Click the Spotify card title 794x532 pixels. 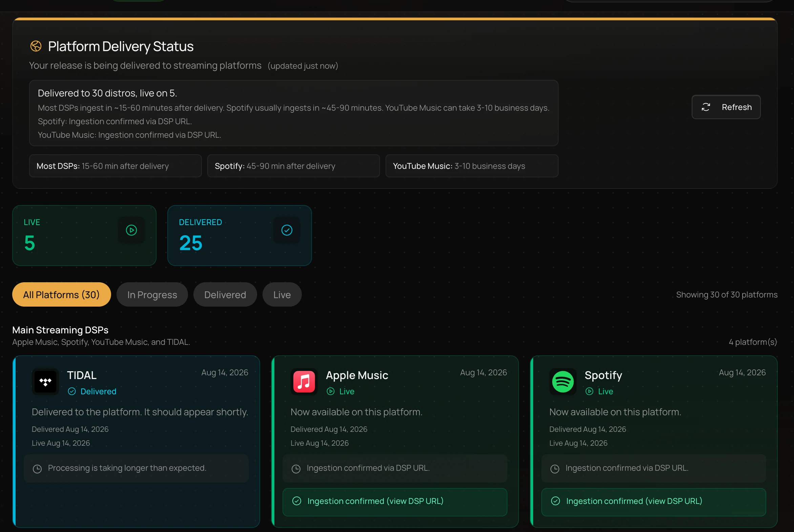[x=604, y=375]
